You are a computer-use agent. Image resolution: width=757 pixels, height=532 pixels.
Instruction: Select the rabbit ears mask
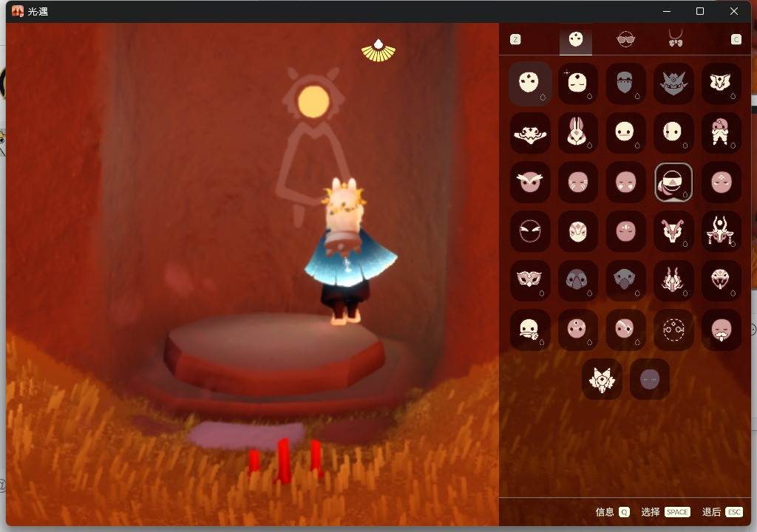577,133
